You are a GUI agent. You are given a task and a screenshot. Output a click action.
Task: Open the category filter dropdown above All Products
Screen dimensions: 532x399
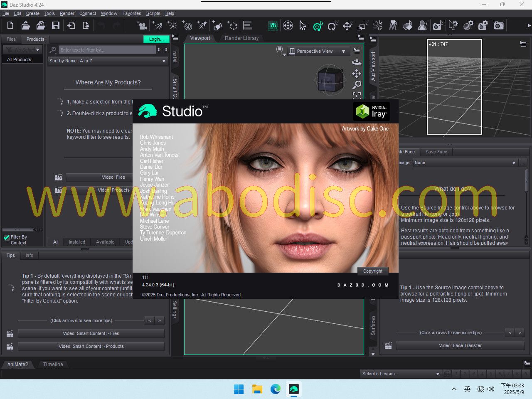[22, 50]
